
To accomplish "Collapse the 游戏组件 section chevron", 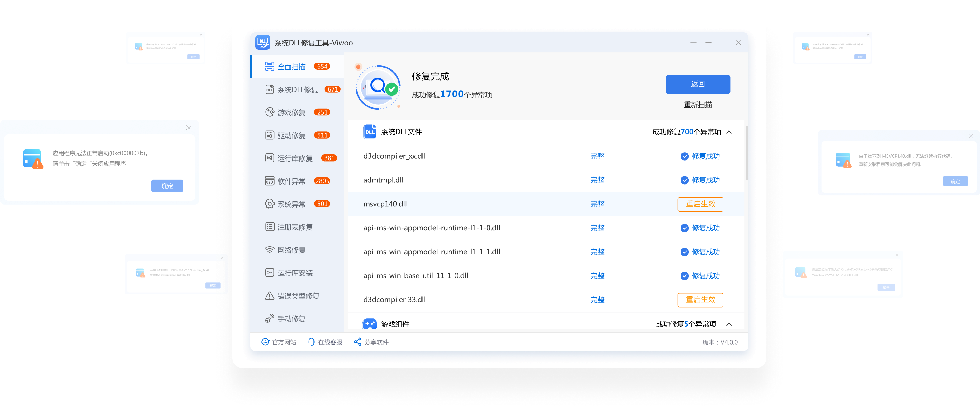I will point(729,324).
